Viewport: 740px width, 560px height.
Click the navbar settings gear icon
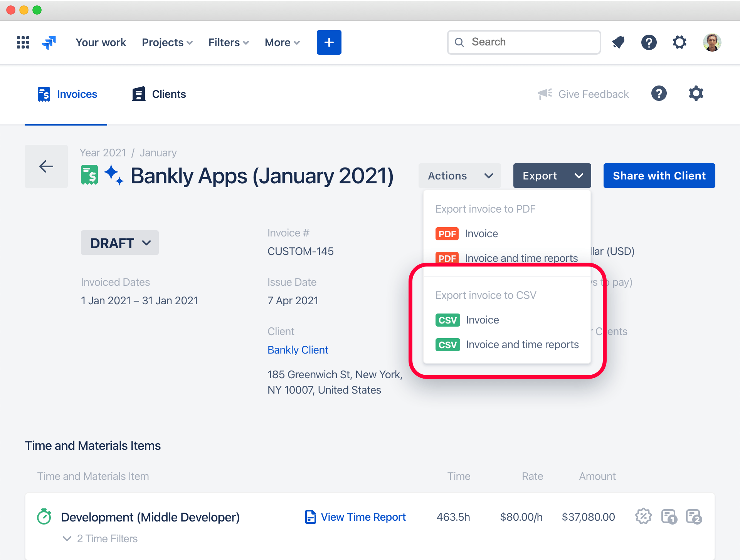[679, 42]
